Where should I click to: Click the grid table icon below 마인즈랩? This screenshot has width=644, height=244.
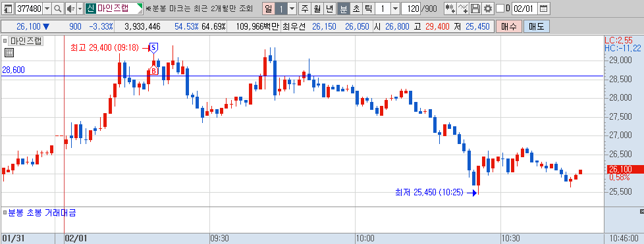tap(9, 52)
